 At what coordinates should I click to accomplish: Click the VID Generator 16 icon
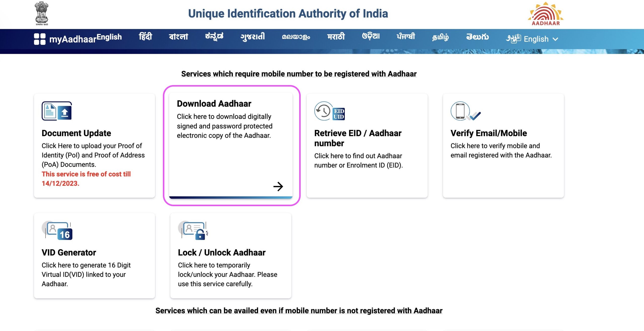click(57, 231)
